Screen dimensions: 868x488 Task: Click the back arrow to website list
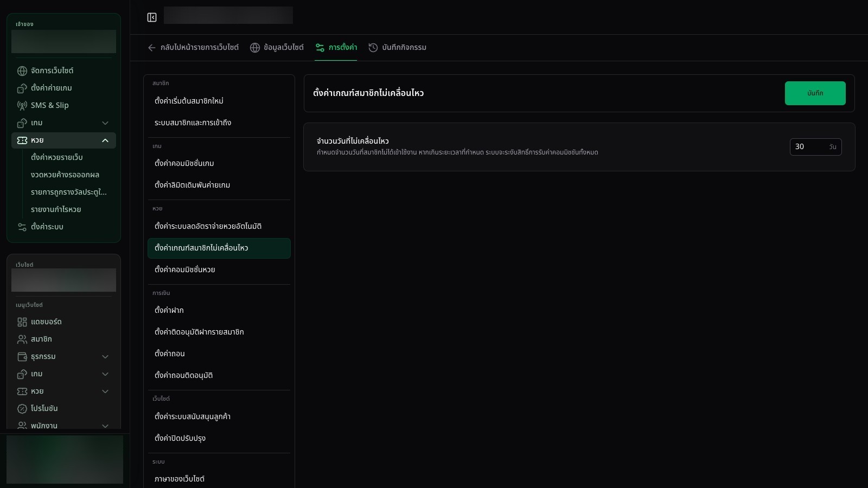tap(152, 48)
